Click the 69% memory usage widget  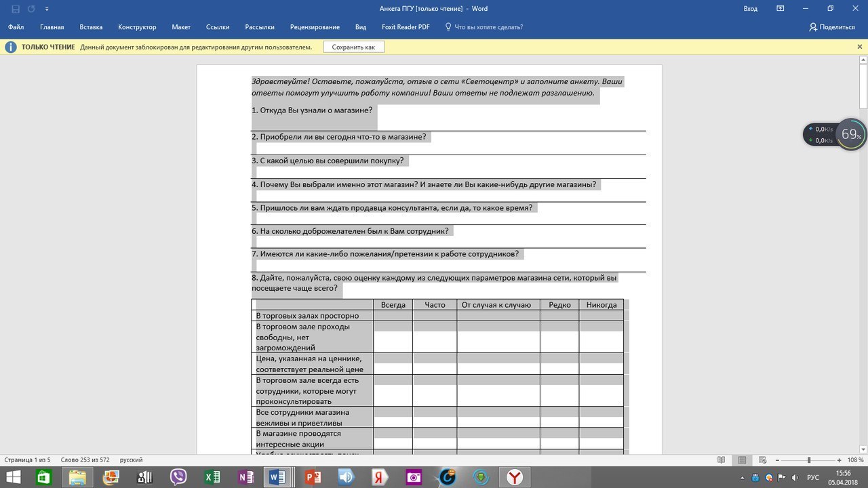click(x=850, y=134)
